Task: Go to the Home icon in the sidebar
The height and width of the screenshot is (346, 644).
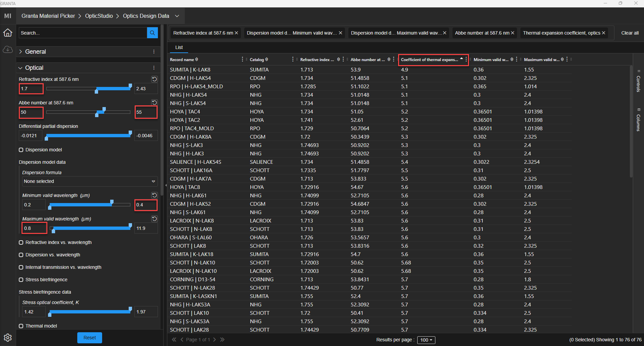Action: (8, 33)
